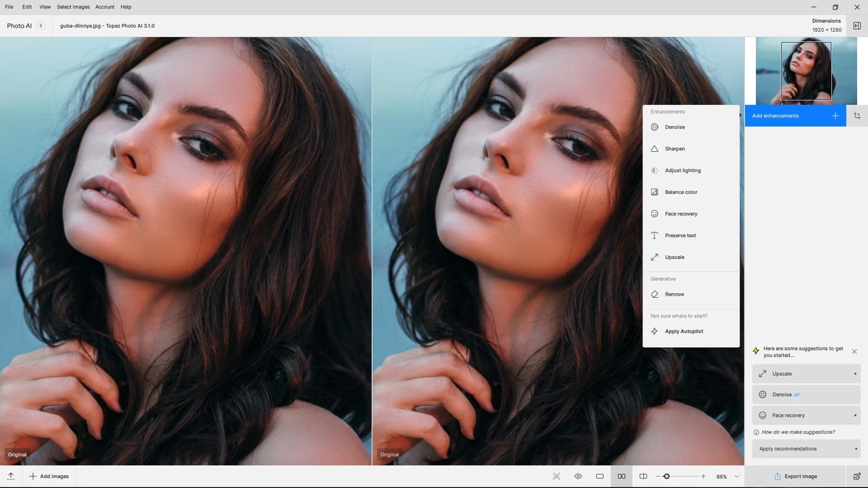Open the Help menu
Image resolution: width=868 pixels, height=488 pixels.
click(x=126, y=7)
